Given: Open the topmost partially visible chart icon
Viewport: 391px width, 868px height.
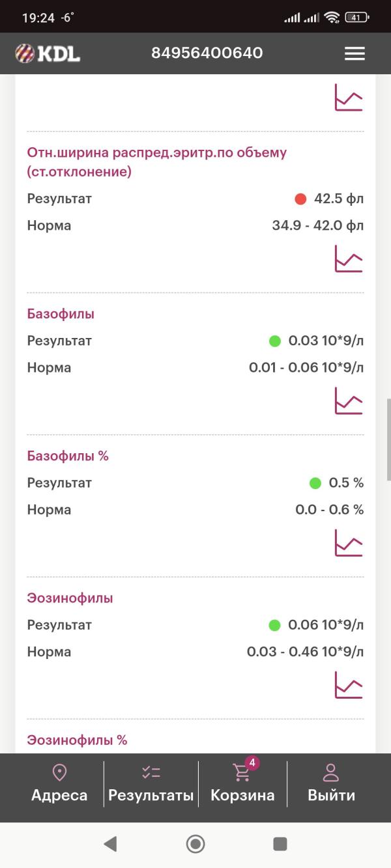Looking at the screenshot, I should pyautogui.click(x=349, y=98).
